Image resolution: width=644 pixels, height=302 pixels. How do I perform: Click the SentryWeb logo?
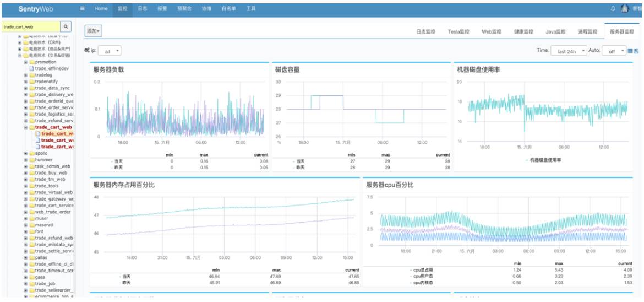(36, 9)
